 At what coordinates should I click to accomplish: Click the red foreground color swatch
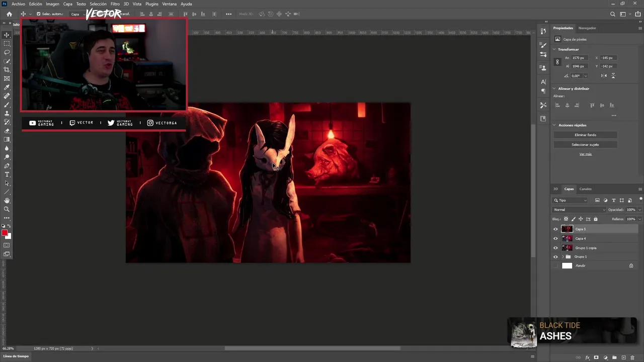[5, 233]
